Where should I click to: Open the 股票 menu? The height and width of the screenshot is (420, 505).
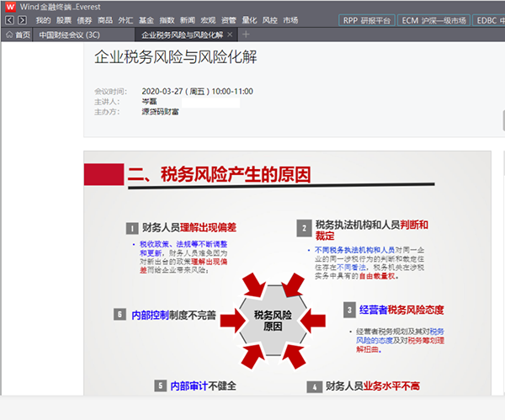coord(64,19)
